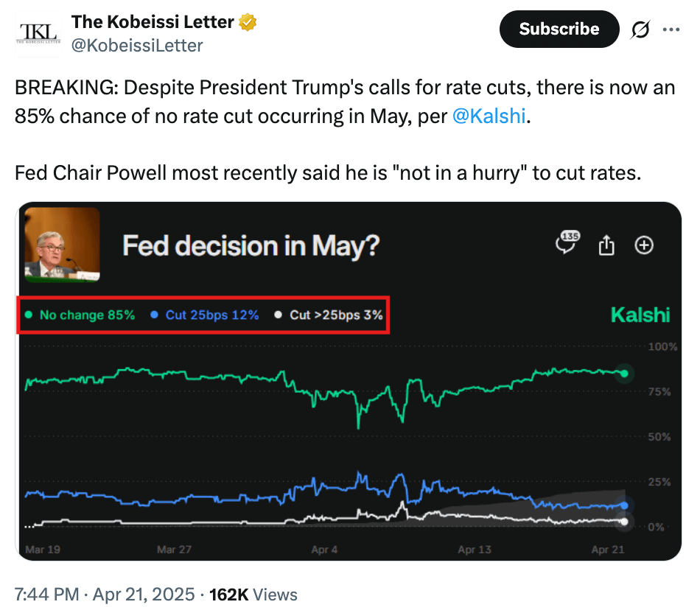This screenshot has height=613, width=700.
Task: Click the blue line endpoint marker
Action: [624, 505]
